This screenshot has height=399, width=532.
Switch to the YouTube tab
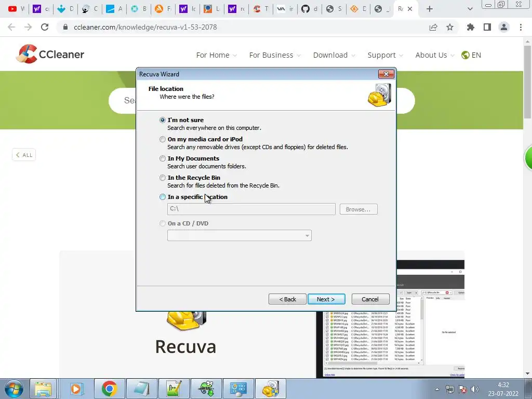[x=16, y=9]
